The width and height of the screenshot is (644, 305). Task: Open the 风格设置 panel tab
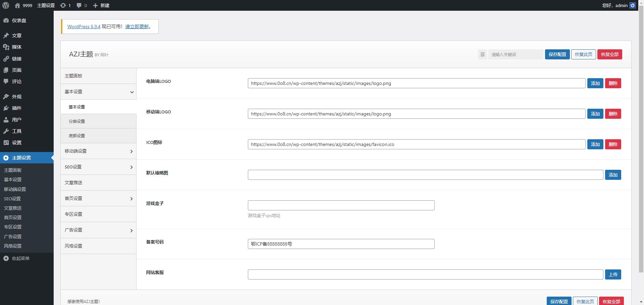[x=73, y=246]
